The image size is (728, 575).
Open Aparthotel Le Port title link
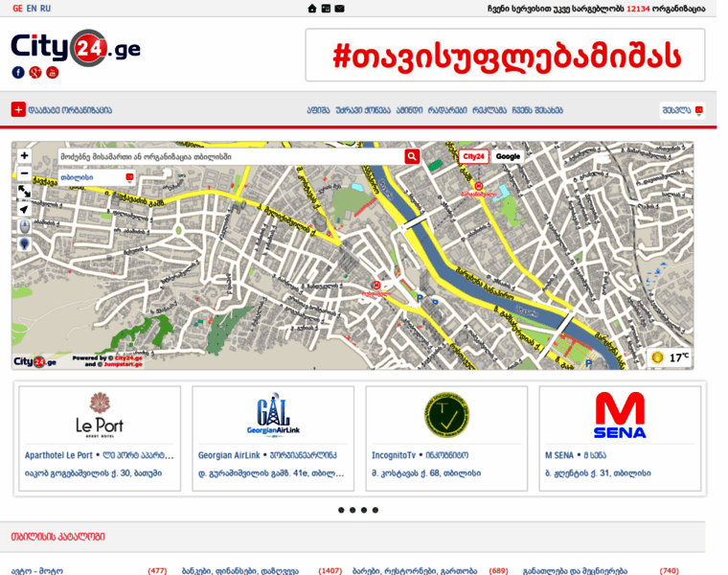[100, 455]
